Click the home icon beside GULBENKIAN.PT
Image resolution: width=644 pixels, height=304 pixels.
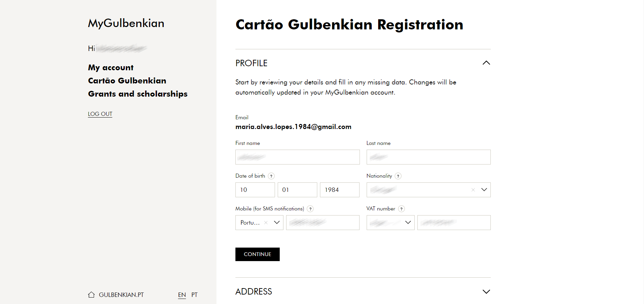(x=91, y=295)
